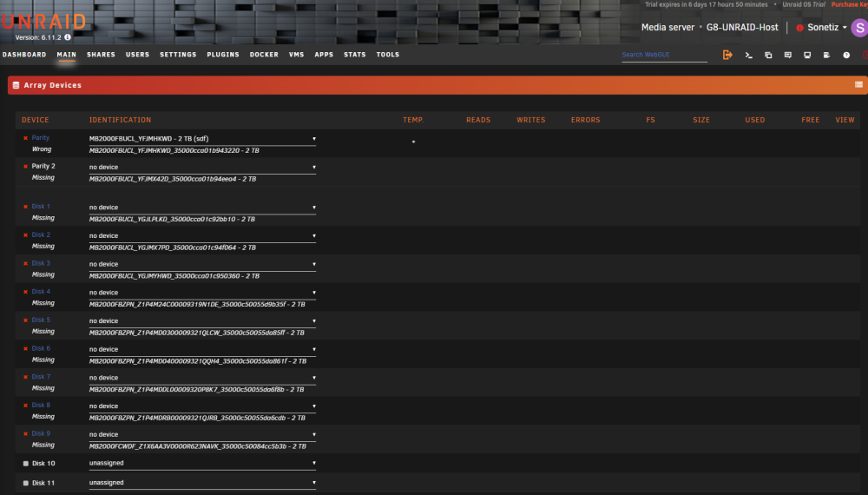Switch to the Docker tab
Screen dimensions: 868x495
pos(264,55)
